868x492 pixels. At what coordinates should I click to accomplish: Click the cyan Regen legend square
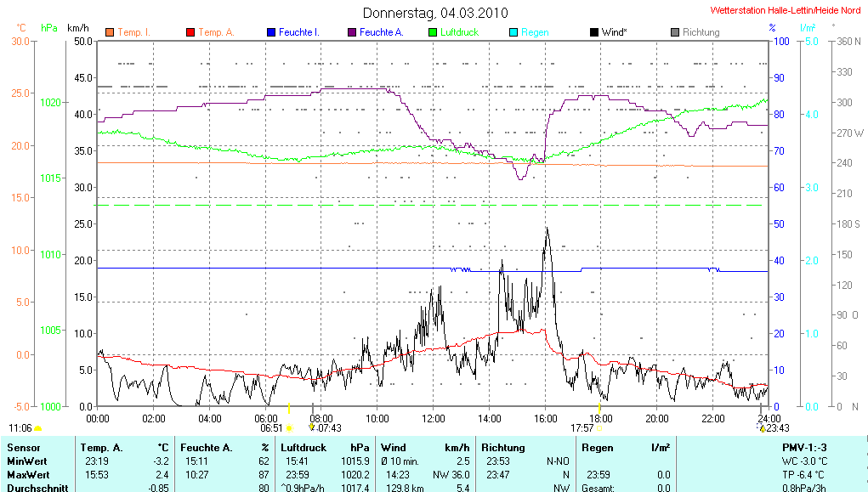513,32
